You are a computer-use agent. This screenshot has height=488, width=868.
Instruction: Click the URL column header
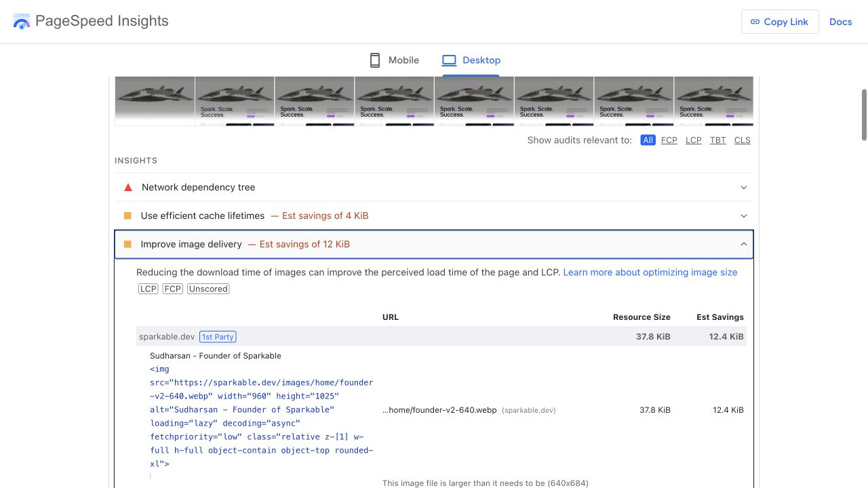[391, 317]
